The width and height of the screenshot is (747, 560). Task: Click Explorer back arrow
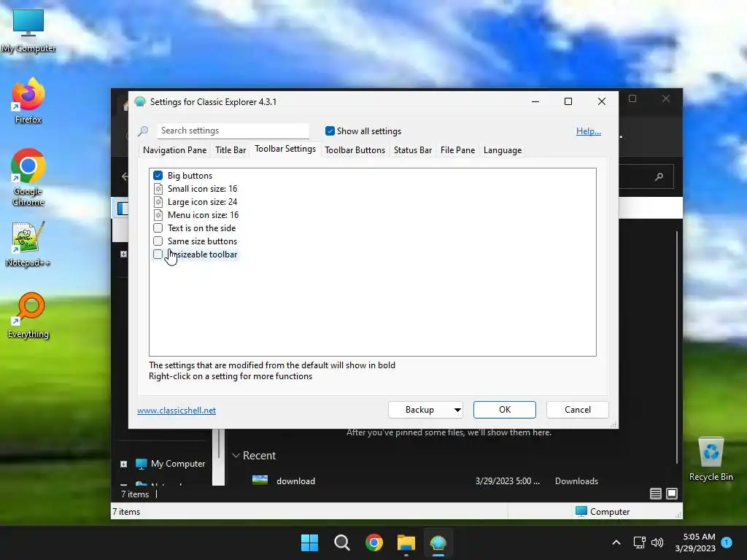tap(125, 176)
